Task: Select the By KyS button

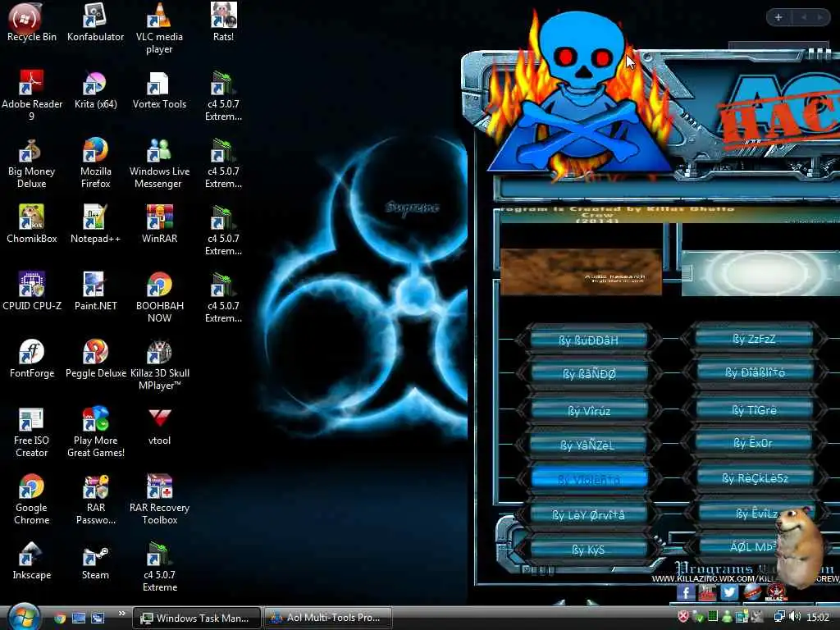Action: tap(588, 550)
